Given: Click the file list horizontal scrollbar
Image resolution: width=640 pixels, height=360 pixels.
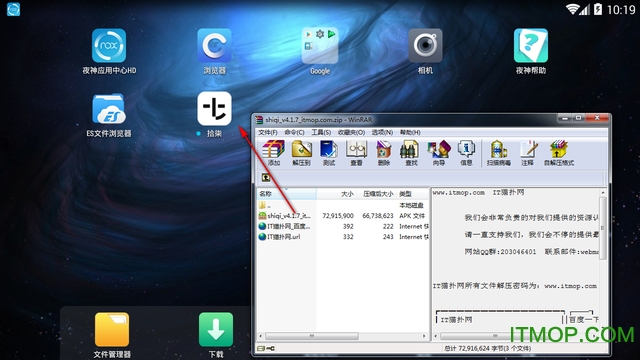Looking at the screenshot, I should (x=312, y=336).
